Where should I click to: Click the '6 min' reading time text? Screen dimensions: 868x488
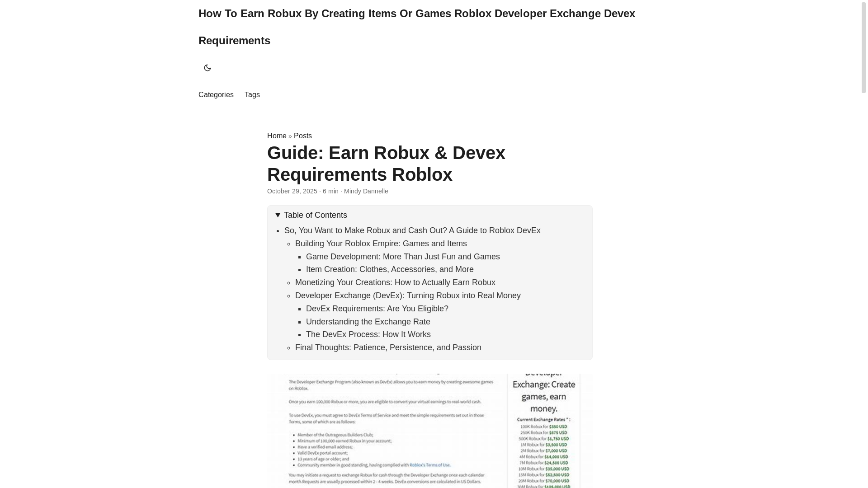coord(330,191)
